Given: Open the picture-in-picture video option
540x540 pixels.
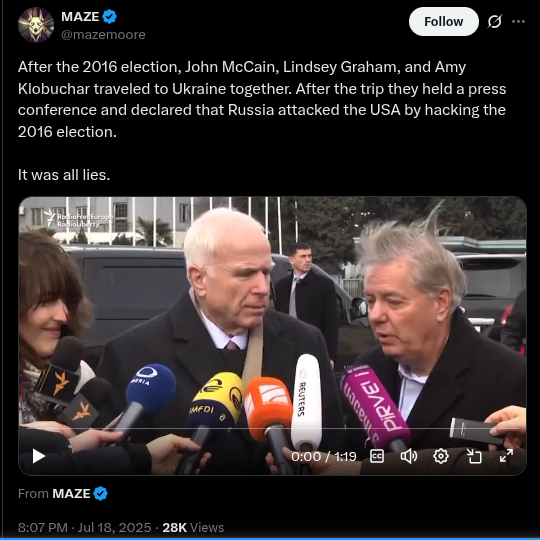Looking at the screenshot, I should [x=474, y=456].
